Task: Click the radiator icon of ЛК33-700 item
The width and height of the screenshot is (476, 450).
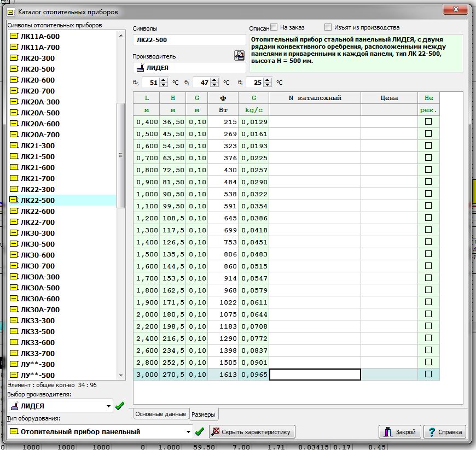Action: pyautogui.click(x=14, y=353)
